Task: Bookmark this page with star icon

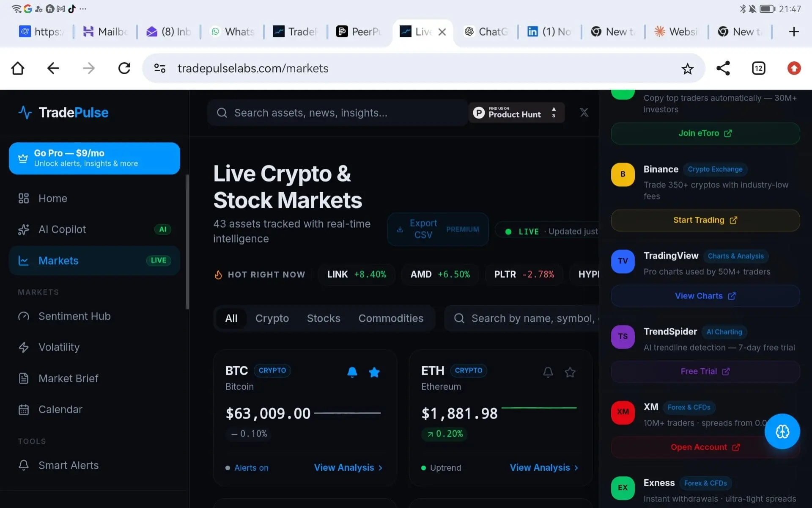Action: 687,69
